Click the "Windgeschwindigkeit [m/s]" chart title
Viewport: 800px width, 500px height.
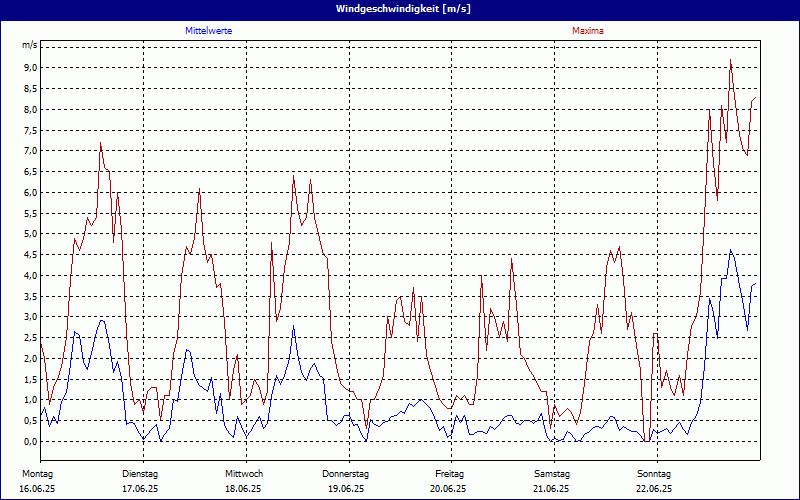coord(400,9)
